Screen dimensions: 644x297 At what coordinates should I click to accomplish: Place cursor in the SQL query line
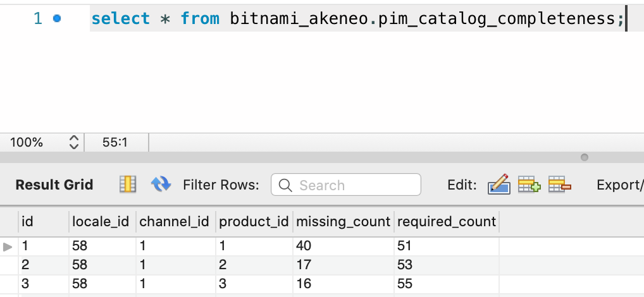click(357, 19)
